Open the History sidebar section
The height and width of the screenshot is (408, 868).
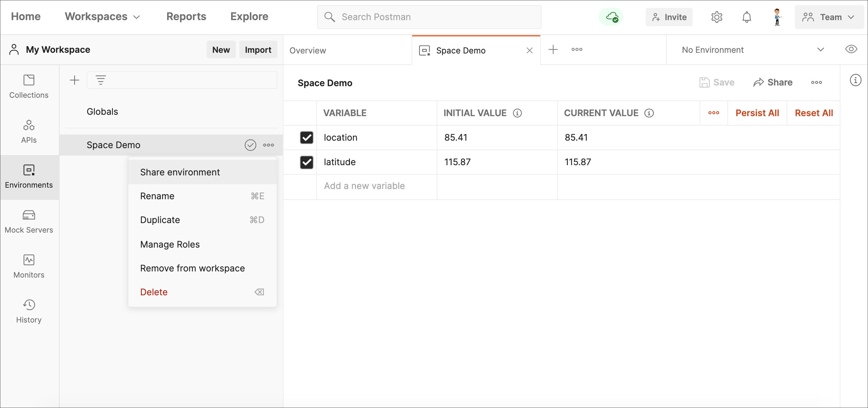29,312
